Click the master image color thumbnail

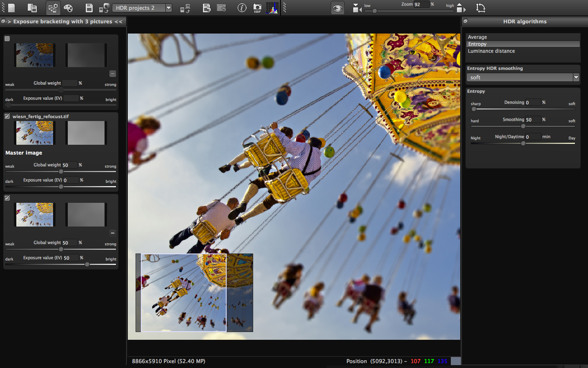click(35, 133)
